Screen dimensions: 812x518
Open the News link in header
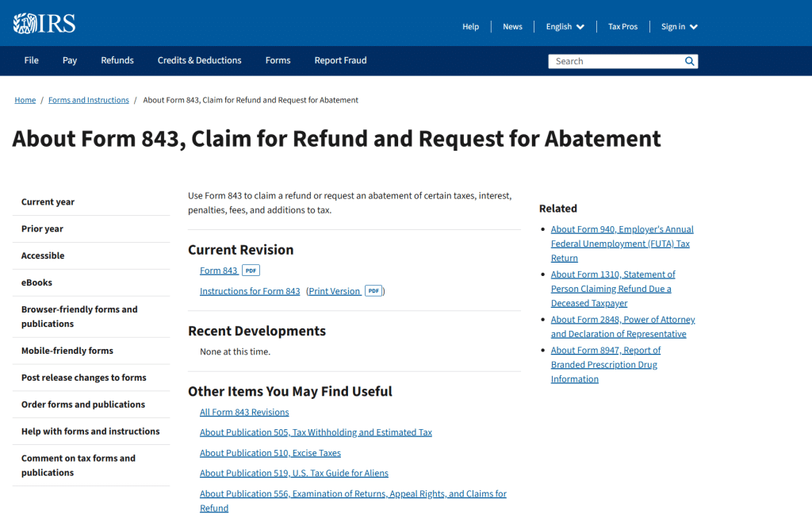tap(512, 26)
